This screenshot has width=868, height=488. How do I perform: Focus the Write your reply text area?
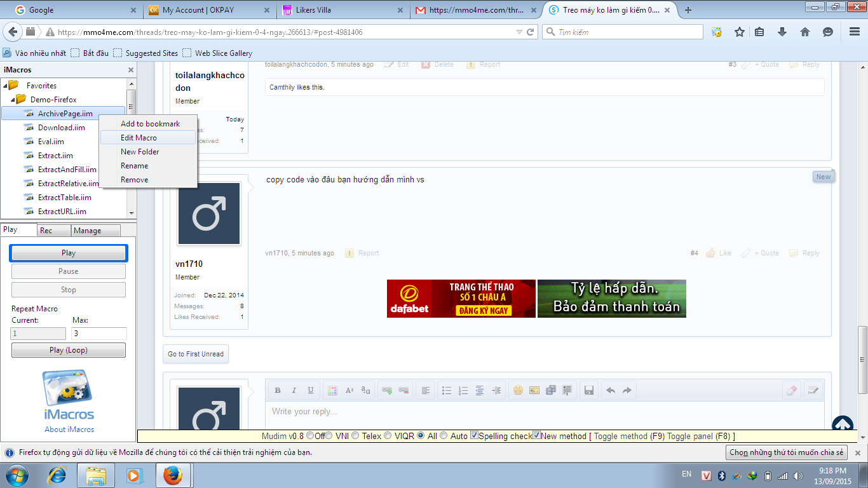(x=545, y=414)
